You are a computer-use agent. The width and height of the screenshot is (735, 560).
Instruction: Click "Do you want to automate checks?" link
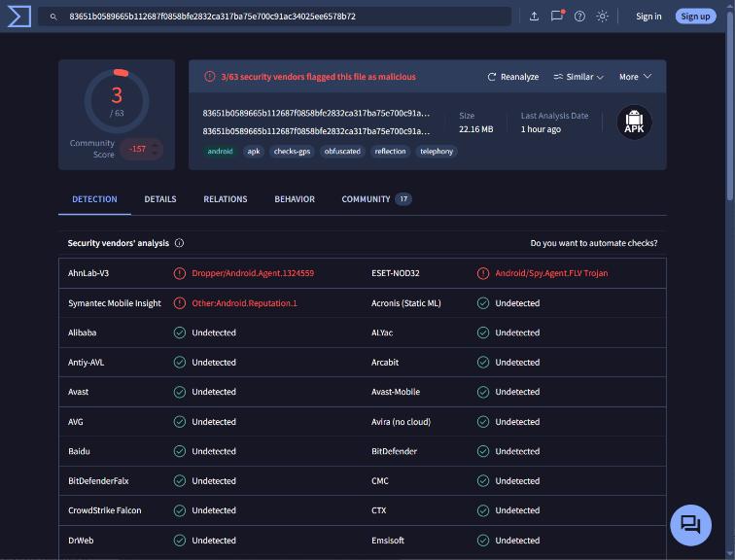pos(593,243)
